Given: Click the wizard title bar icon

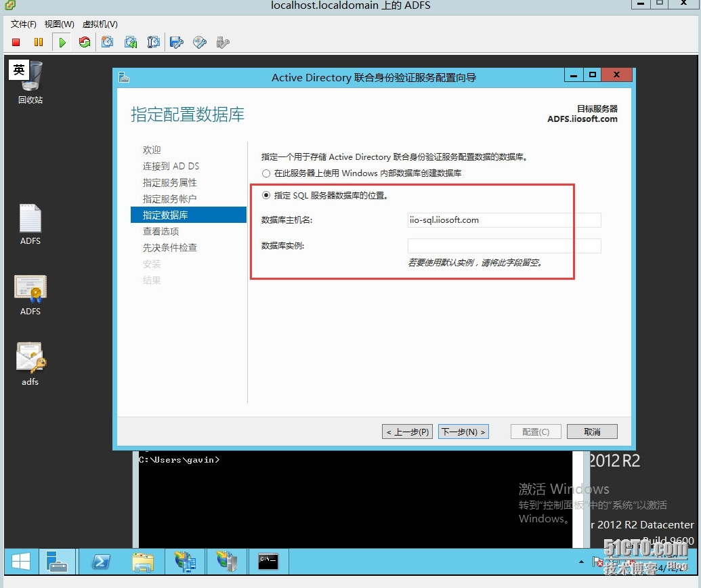Looking at the screenshot, I should pos(125,78).
